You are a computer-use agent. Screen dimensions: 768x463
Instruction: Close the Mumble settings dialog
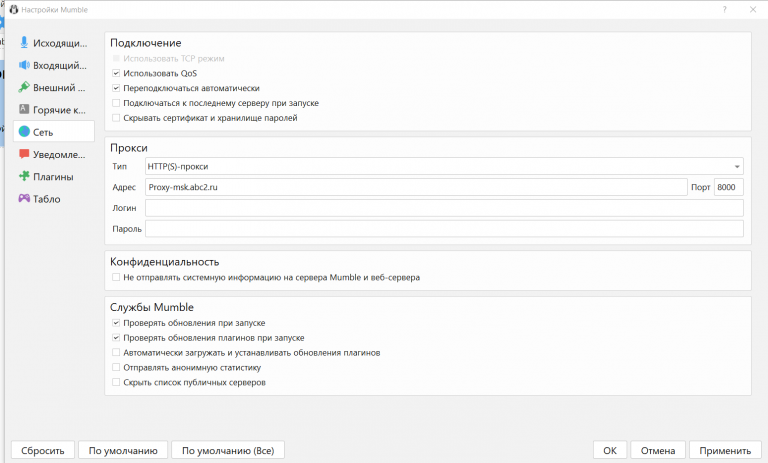tap(753, 9)
